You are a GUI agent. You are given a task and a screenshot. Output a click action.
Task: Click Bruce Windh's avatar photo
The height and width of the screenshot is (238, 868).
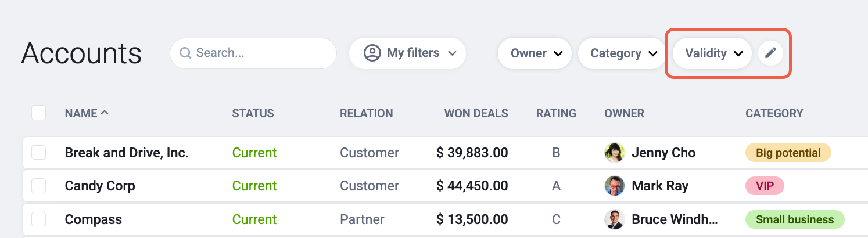(615, 219)
